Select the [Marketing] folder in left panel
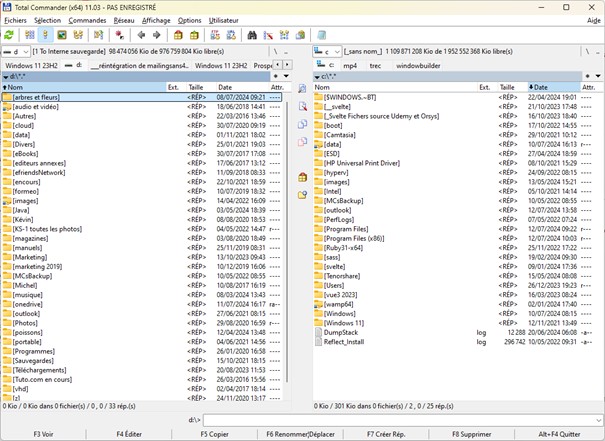 pos(31,256)
